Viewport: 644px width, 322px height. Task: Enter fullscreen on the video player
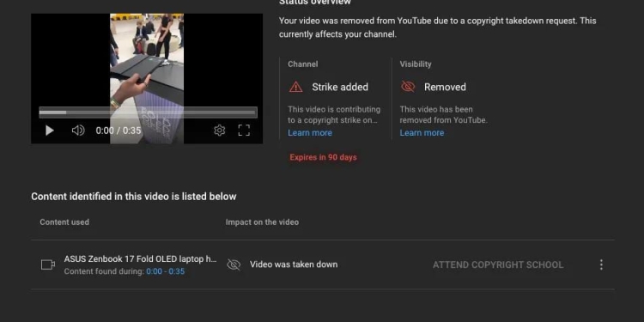(244, 131)
